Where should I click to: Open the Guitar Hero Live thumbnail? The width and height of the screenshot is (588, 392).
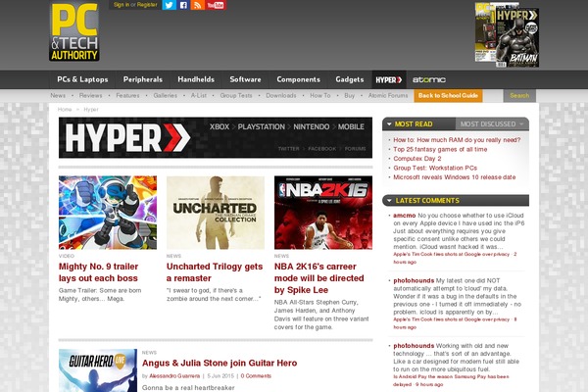click(98, 370)
